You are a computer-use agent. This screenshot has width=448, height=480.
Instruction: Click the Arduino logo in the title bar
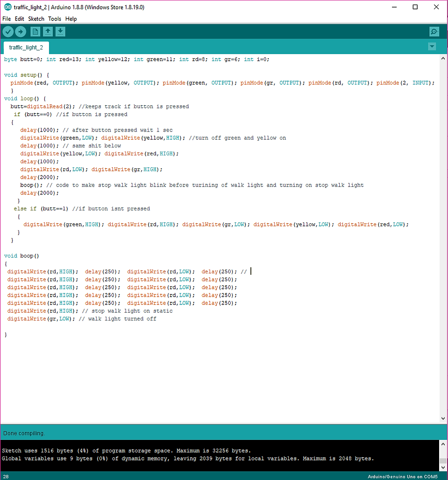pyautogui.click(x=7, y=7)
